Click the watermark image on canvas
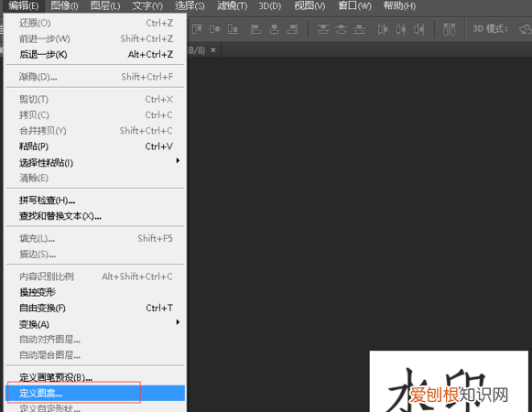Viewport: 532px width, 412px height. 449,381
